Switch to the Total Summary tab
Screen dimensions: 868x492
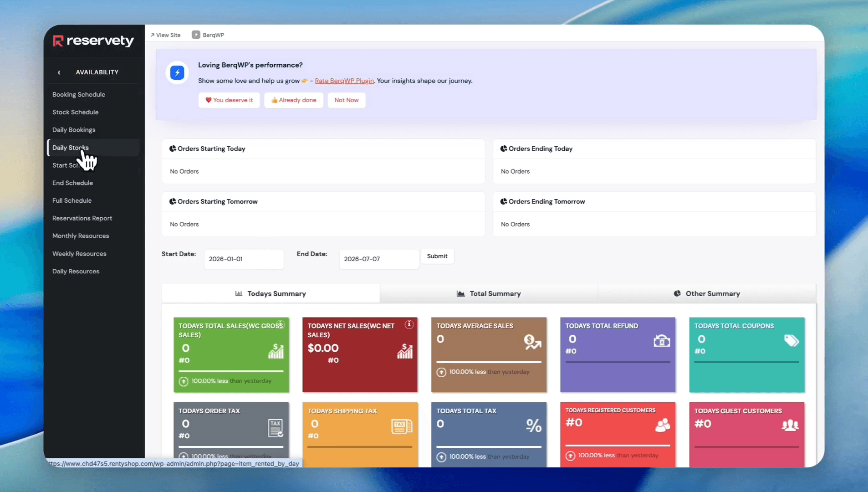pyautogui.click(x=489, y=294)
